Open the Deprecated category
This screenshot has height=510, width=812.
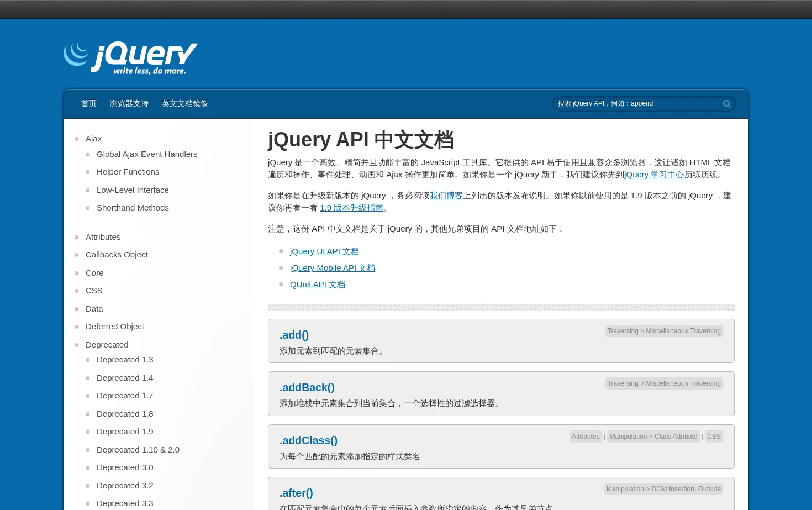(x=107, y=345)
